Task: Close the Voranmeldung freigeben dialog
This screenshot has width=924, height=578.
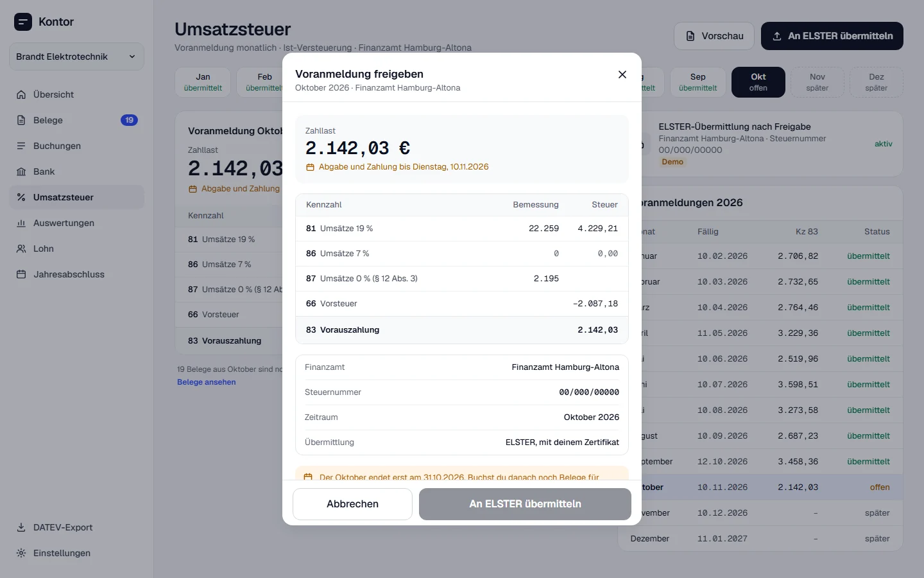Action: tap(622, 74)
